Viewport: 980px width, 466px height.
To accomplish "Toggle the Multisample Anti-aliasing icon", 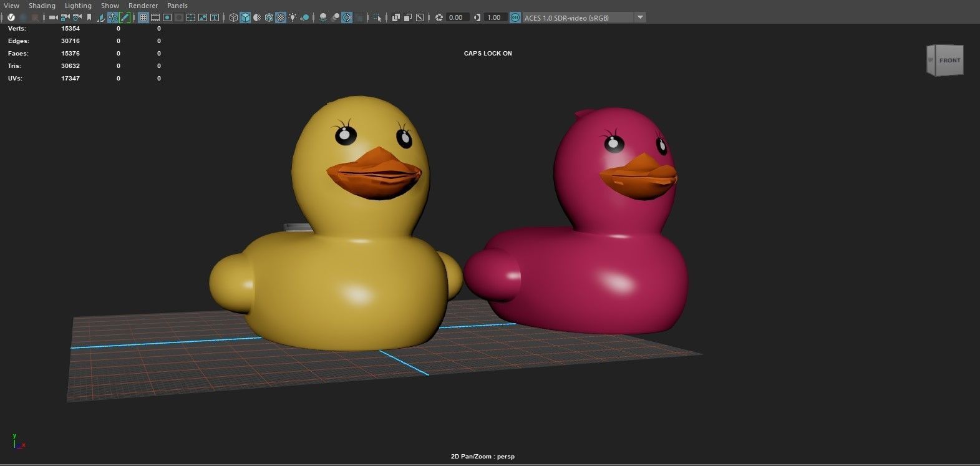I will point(347,17).
